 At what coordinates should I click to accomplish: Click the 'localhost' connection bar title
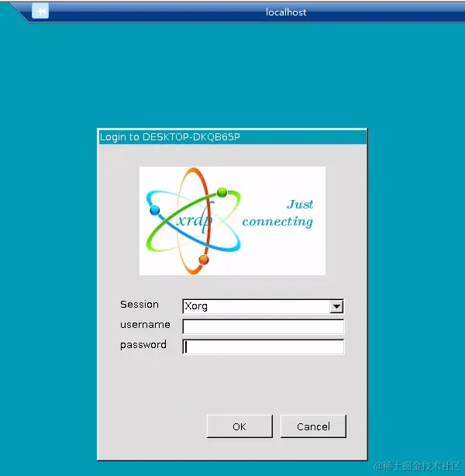286,12
